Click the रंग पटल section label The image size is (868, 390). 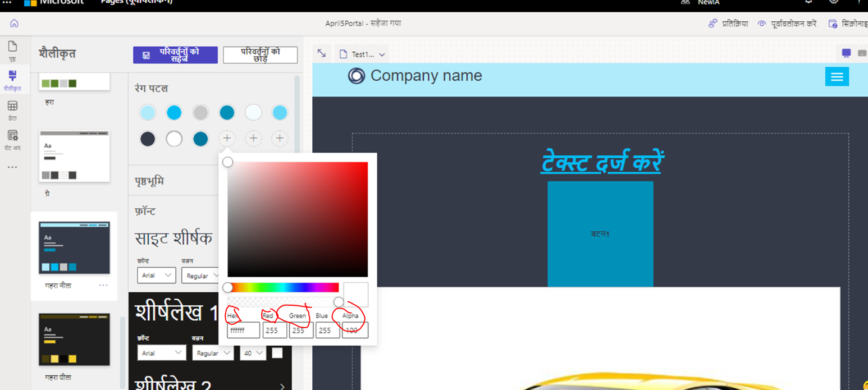[x=151, y=88]
